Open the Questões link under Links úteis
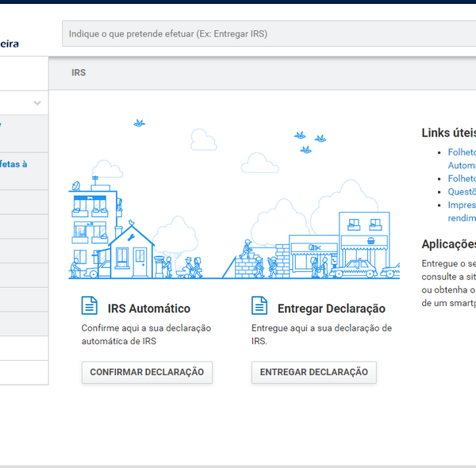Image resolution: width=476 pixels, height=468 pixels. coord(461,191)
